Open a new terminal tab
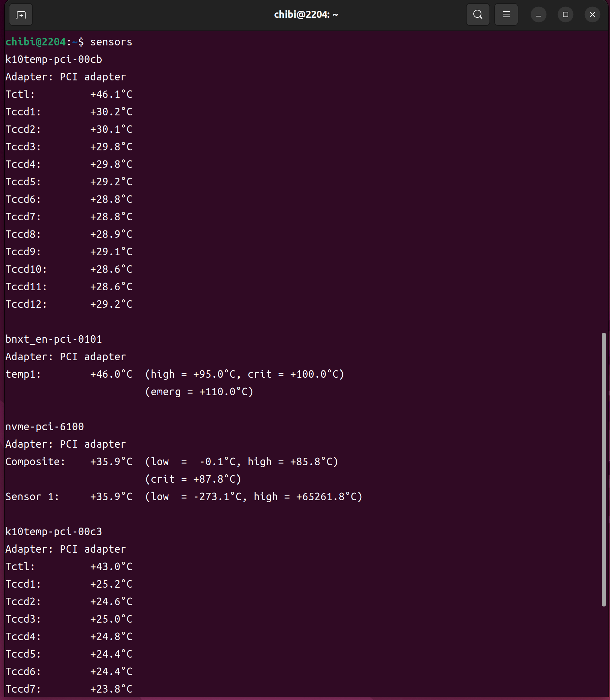610x700 pixels. [x=21, y=14]
